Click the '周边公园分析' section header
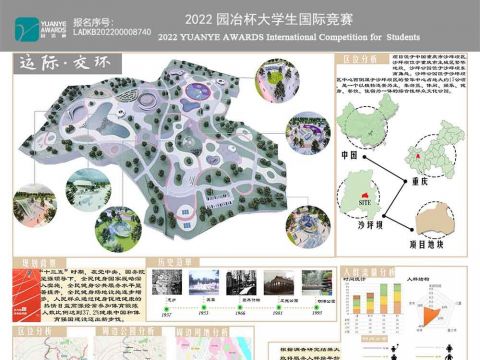Image resolution: width=480 pixels, height=360 pixels. pos(129,331)
